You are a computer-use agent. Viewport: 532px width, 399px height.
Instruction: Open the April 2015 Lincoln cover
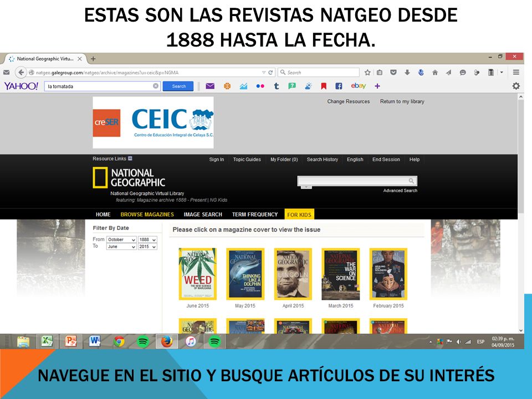(293, 274)
